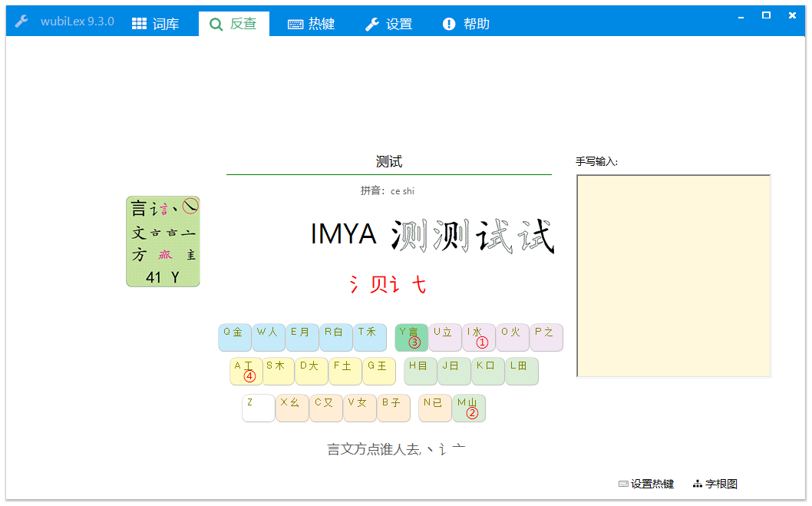
Task: Click the 设置热键 keyboard link
Action: point(646,484)
